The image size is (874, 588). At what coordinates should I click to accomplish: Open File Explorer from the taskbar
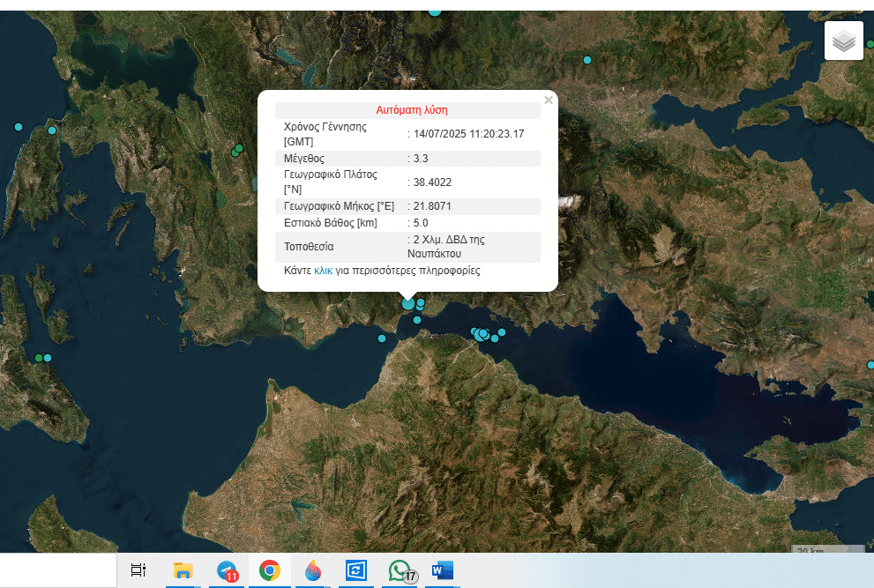183,570
